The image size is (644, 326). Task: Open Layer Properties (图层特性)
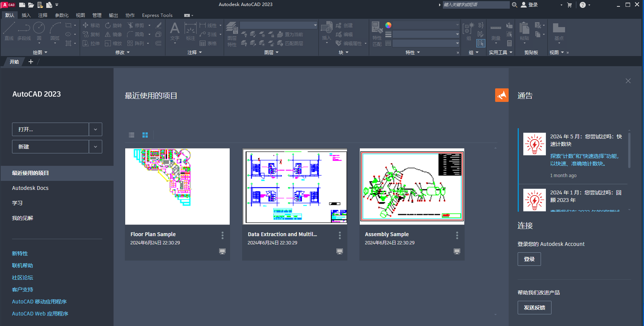[x=232, y=34]
